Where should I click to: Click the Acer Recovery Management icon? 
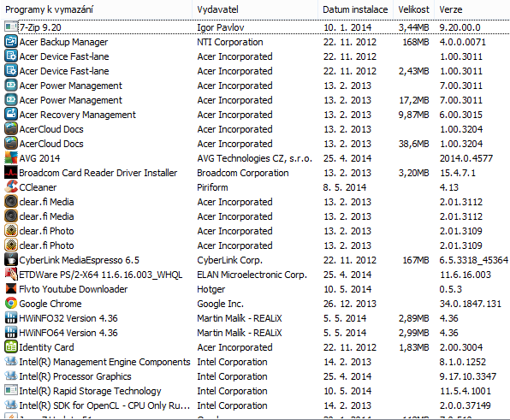pos(11,114)
